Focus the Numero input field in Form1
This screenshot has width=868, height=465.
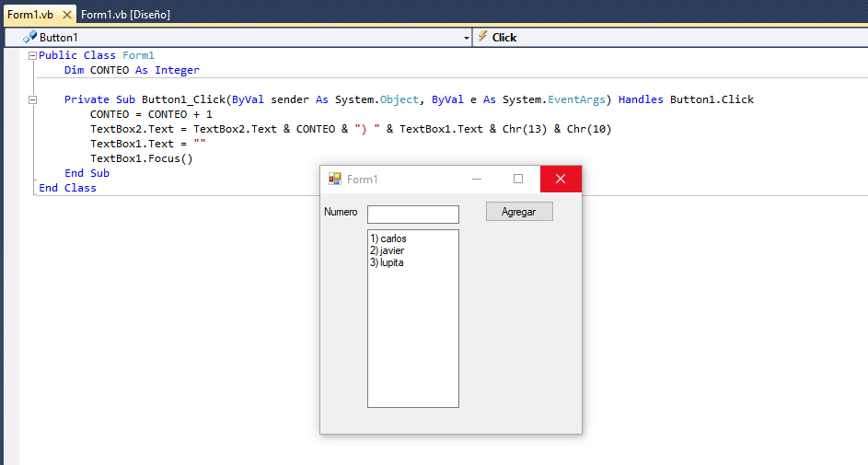(x=413, y=215)
